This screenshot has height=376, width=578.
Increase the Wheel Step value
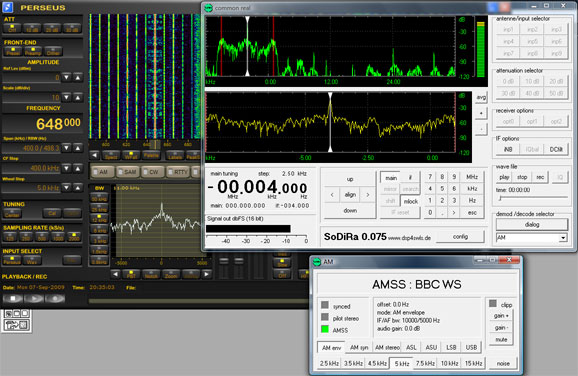point(78,188)
